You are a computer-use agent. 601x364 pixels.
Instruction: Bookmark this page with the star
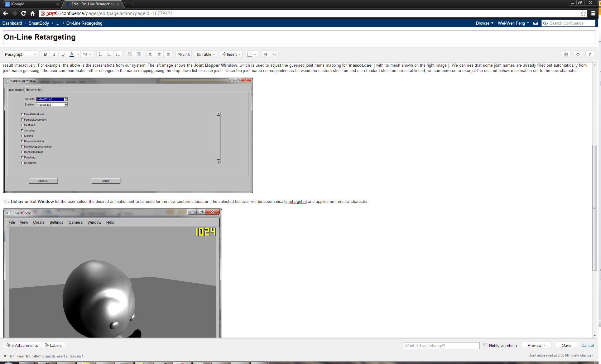[x=583, y=13]
